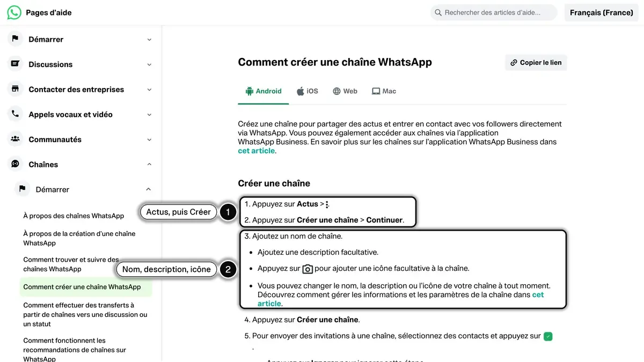644x362 pixels.
Task: Expand the Communautés section chevron
Action: click(149, 139)
